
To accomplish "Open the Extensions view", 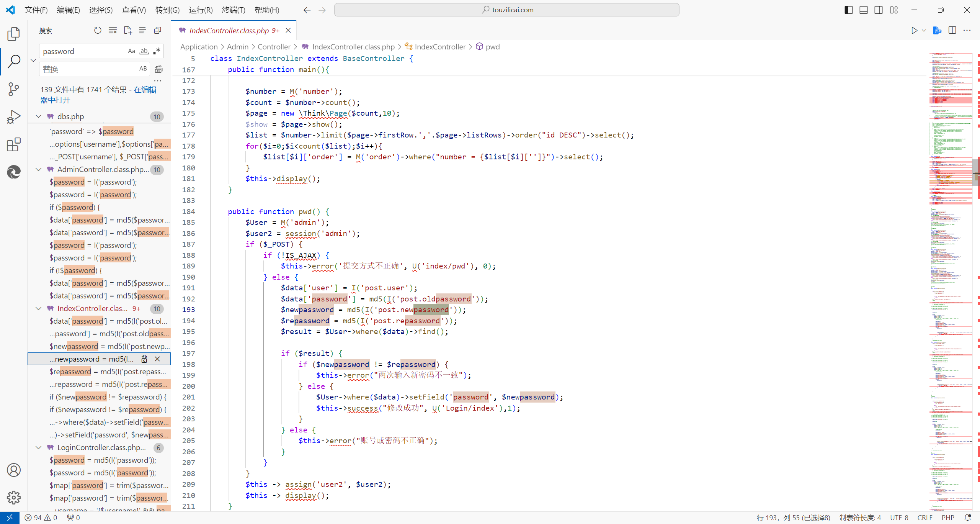I will (14, 145).
